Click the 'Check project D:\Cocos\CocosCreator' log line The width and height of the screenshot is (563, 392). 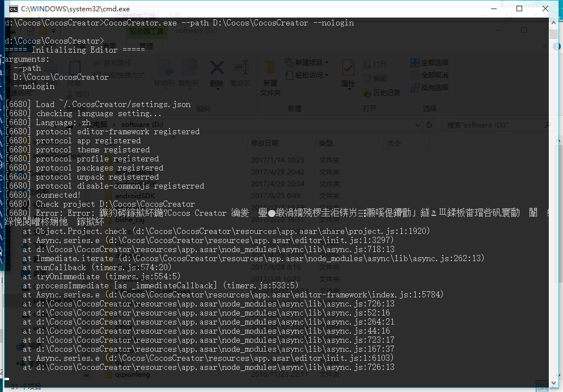tap(100, 204)
